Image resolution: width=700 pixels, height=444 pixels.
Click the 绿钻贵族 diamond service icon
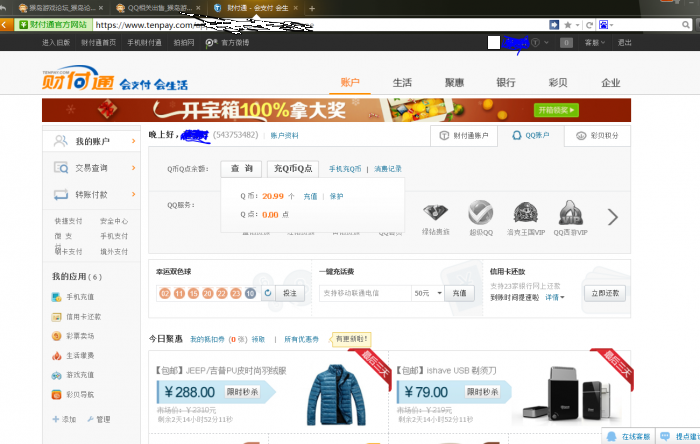pos(435,213)
